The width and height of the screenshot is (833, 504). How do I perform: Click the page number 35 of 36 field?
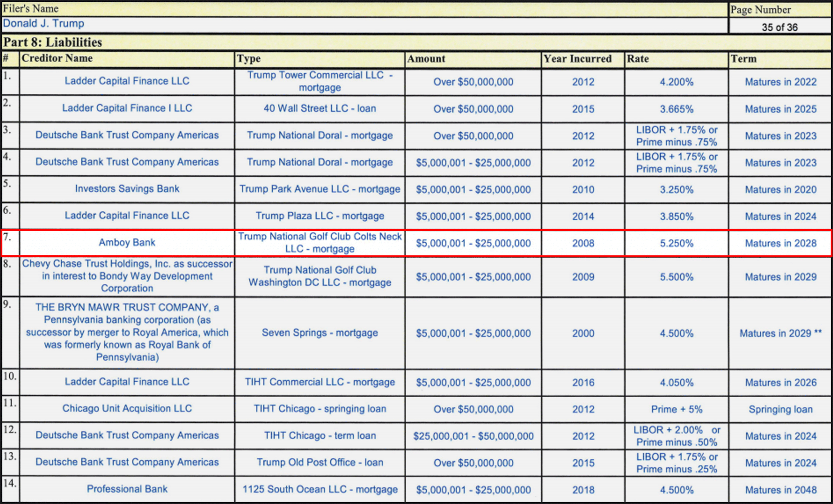click(x=779, y=27)
